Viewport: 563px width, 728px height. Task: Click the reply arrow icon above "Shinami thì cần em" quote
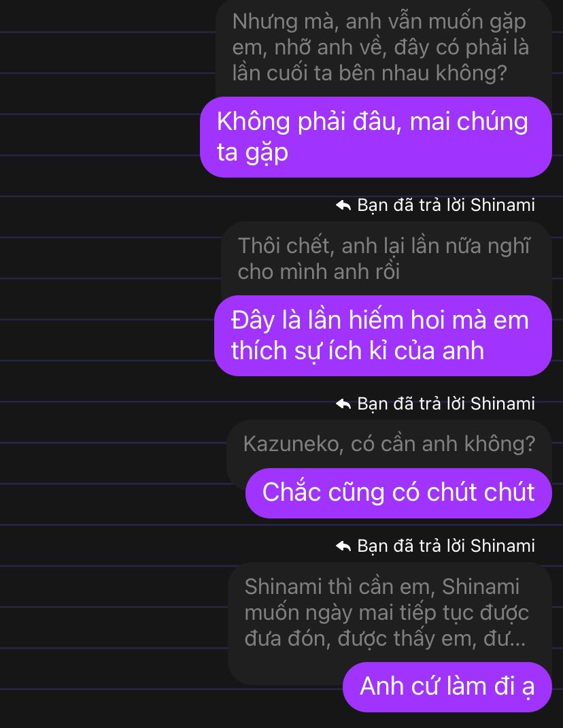(343, 546)
